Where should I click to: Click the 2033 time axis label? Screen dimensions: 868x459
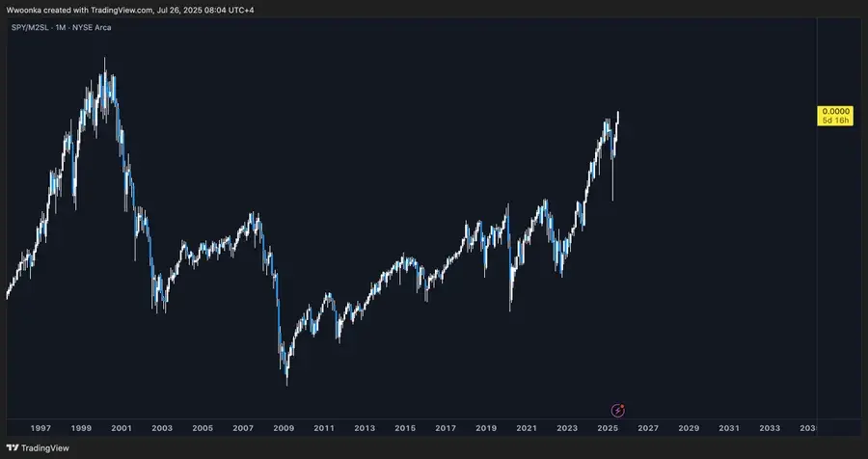[x=770, y=428]
